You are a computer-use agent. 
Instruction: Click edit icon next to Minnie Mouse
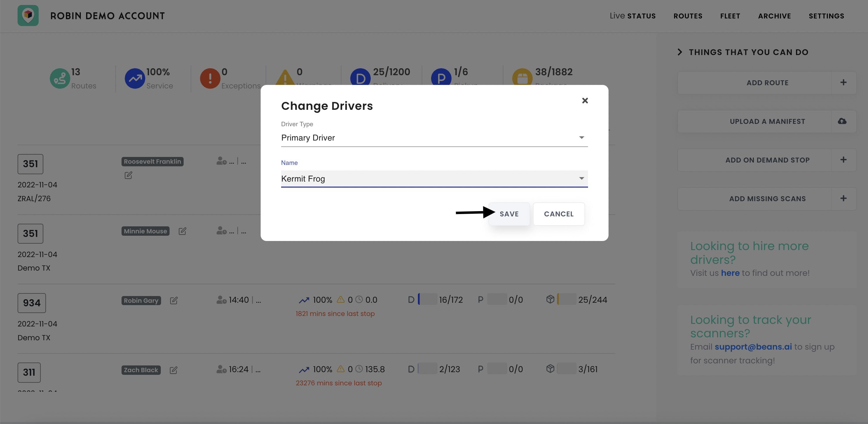(182, 231)
